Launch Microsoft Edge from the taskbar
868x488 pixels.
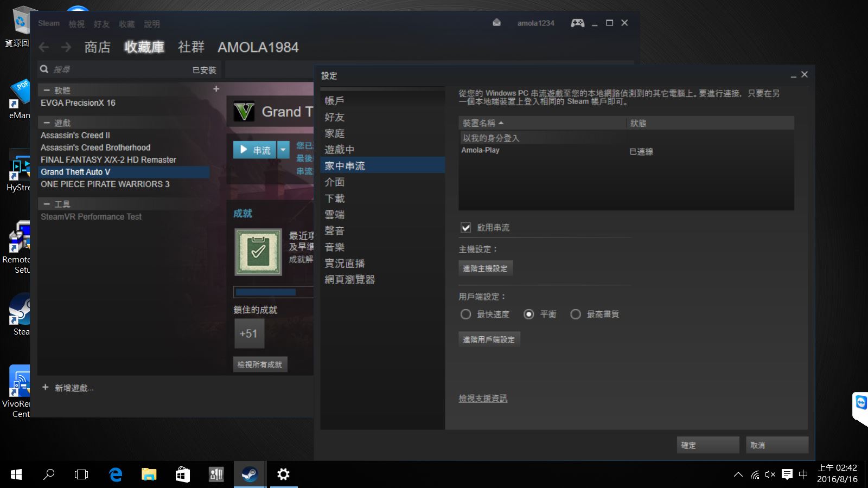pos(115,474)
